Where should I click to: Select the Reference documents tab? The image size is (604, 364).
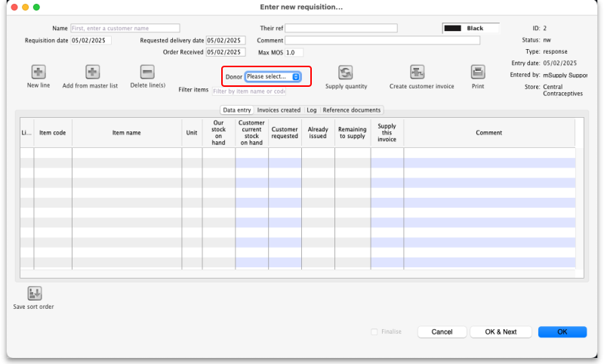[352, 110]
